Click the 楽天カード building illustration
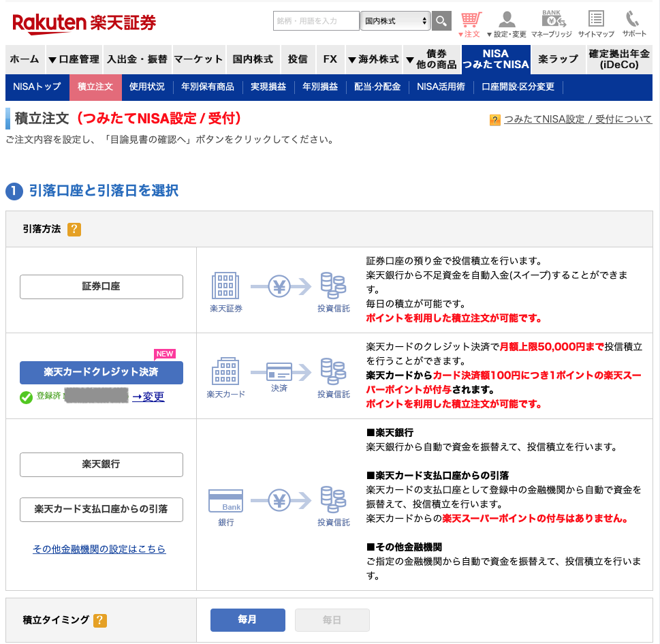660x644 pixels. (225, 371)
